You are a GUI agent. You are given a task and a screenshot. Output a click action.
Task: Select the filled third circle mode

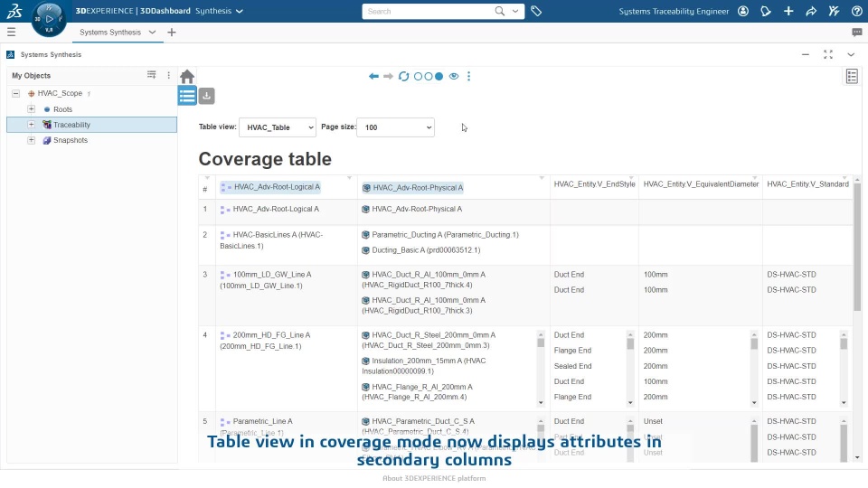(439, 76)
